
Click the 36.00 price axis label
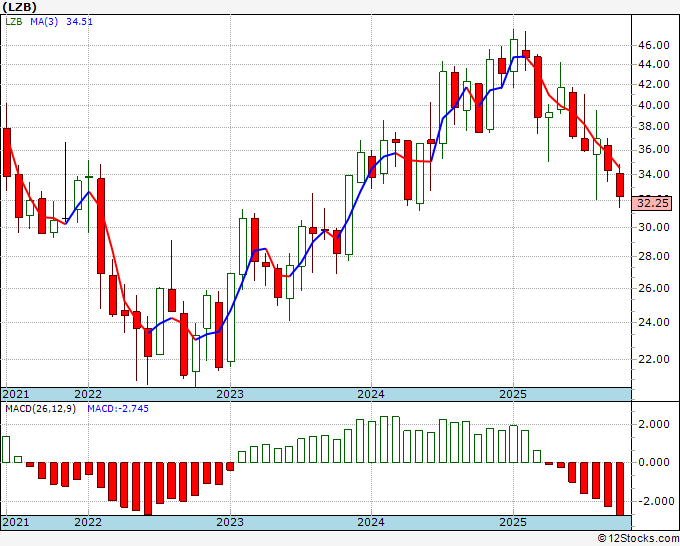[653, 150]
